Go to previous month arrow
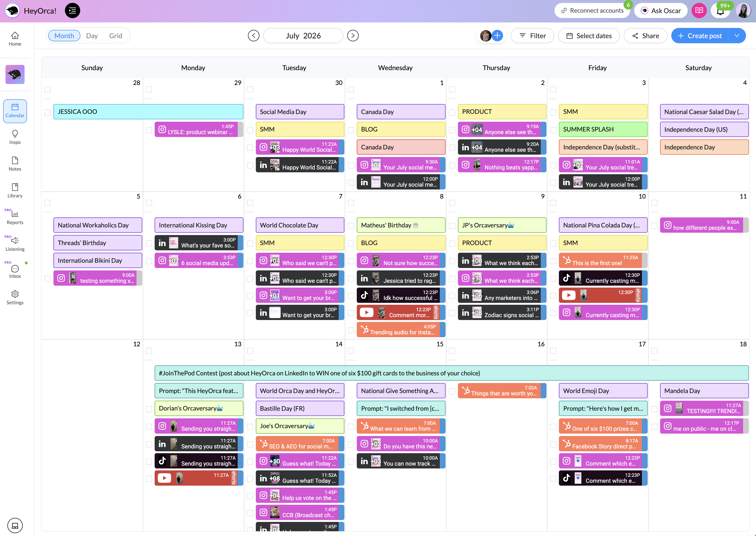756x536 pixels. click(253, 36)
